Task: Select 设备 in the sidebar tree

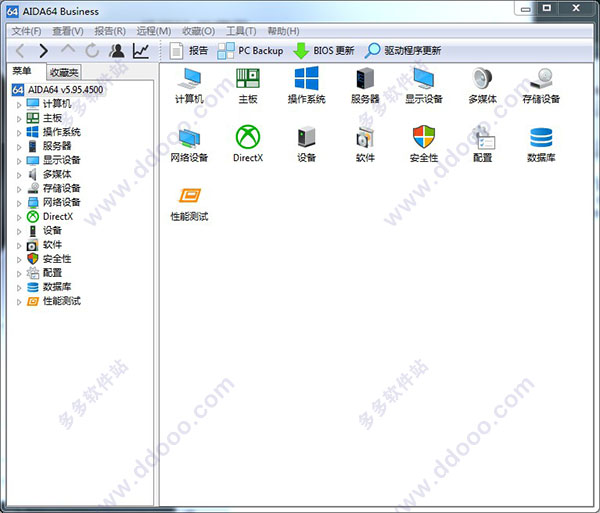Action: point(52,231)
